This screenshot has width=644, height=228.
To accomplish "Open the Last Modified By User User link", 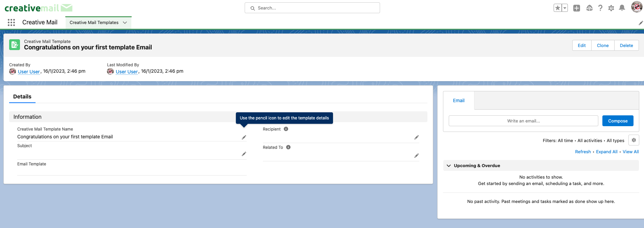I will click(127, 72).
